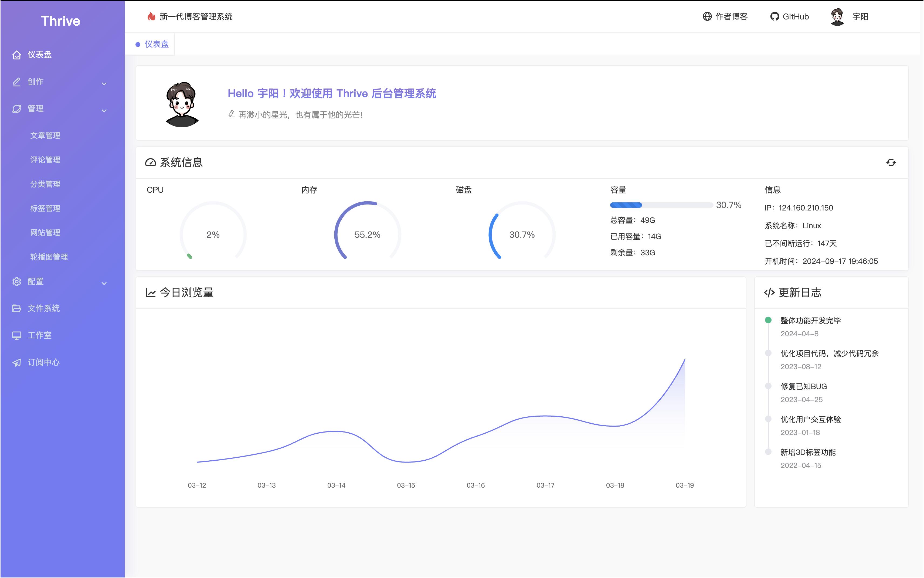The image size is (924, 578).
Task: Click the GitHub logo icon in header
Action: (x=774, y=16)
